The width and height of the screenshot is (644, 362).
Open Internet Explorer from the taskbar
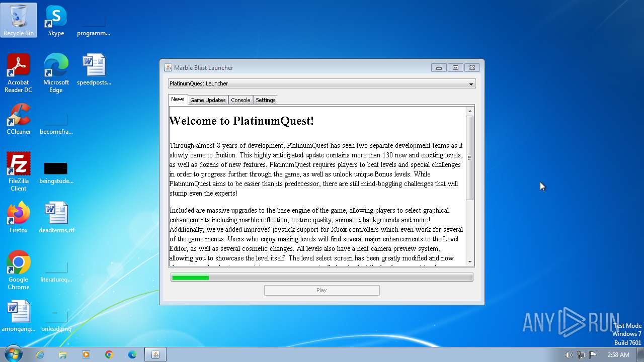coord(40,354)
